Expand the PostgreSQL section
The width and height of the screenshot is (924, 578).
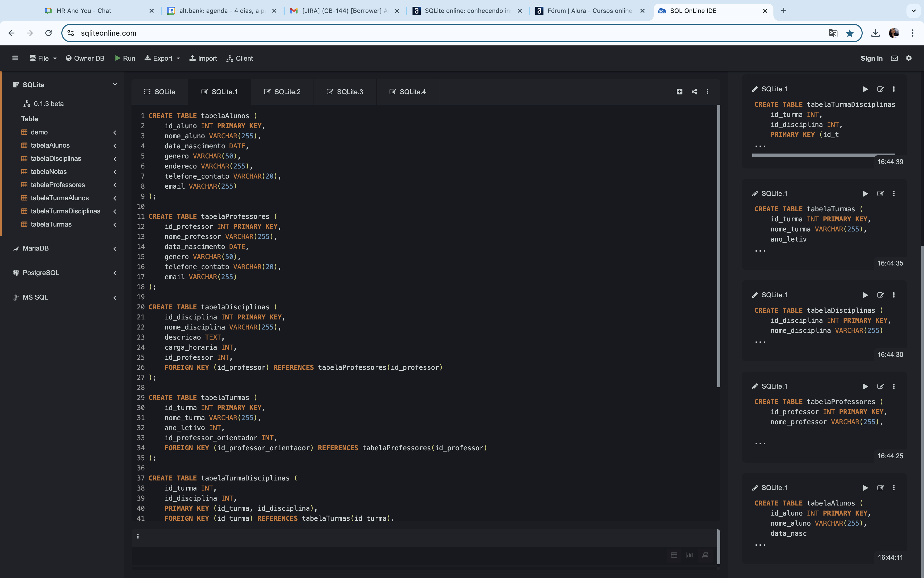(115, 273)
